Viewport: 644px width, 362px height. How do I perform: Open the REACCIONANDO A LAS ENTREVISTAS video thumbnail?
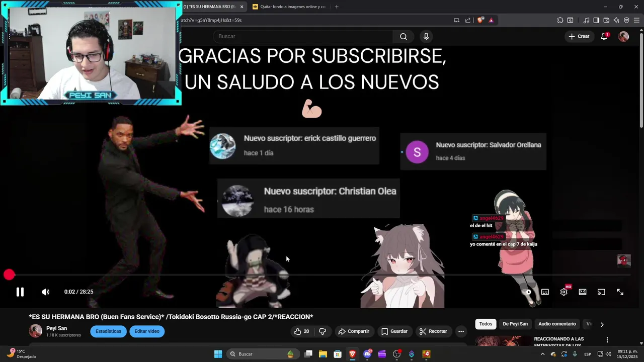503,341
